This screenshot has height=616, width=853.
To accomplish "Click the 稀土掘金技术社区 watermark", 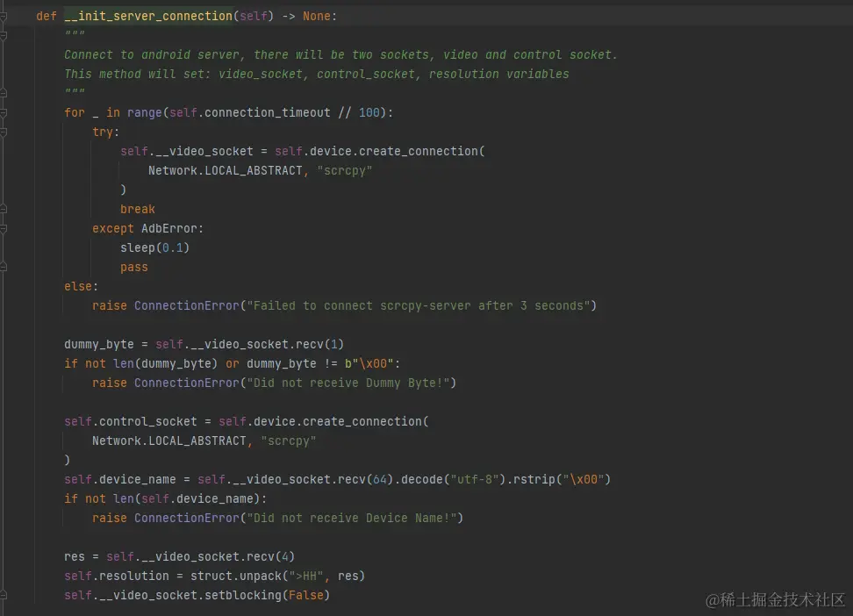I will [x=776, y=601].
